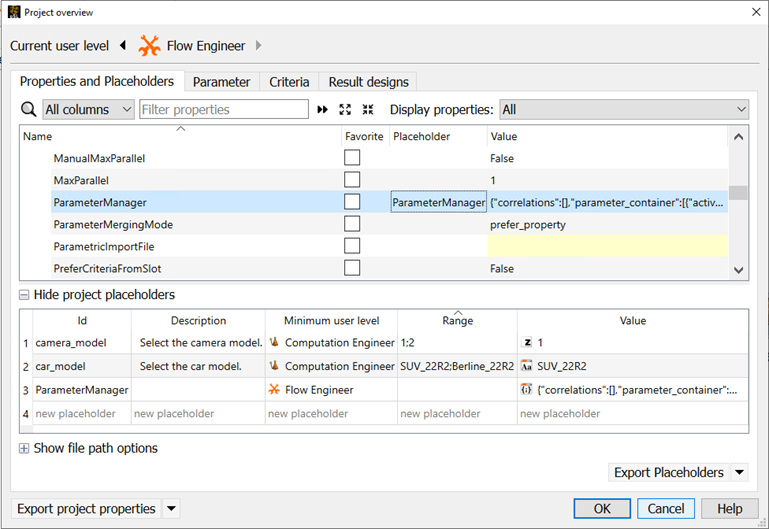Click the previous user level arrow
Image resolution: width=769 pixels, height=529 pixels.
[x=123, y=45]
